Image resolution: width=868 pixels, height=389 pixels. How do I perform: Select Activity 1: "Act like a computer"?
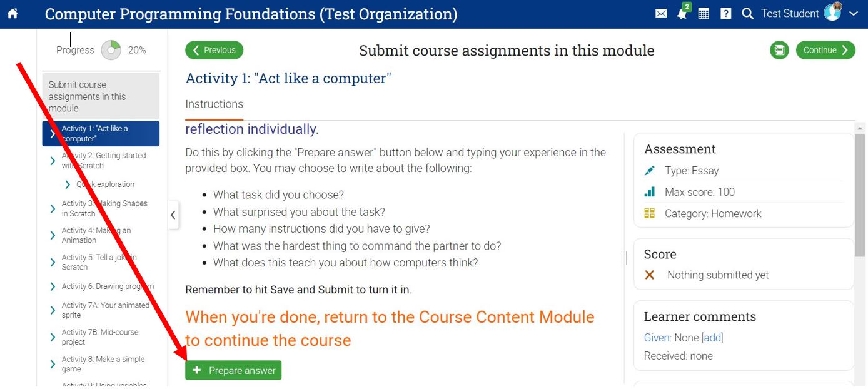tap(100, 133)
